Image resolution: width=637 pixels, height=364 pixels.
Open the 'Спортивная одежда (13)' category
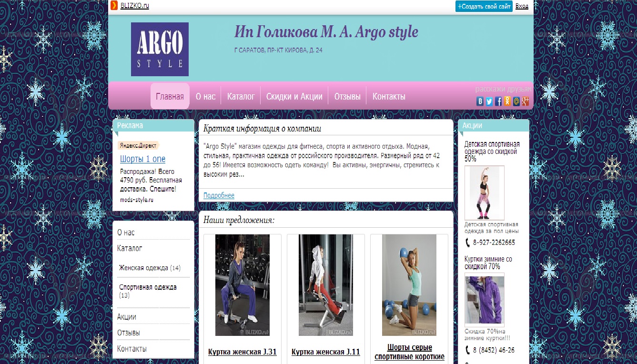click(148, 291)
